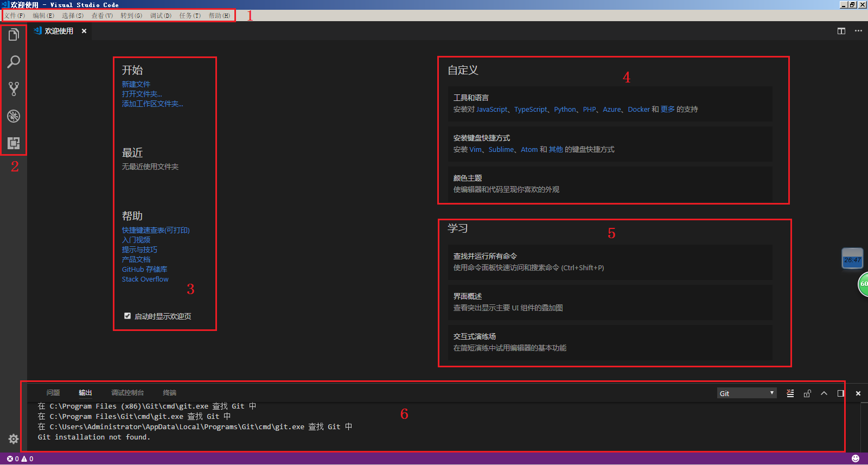The image size is (868, 465).
Task: Close the 欢迎使用 tab
Action: pyautogui.click(x=84, y=31)
